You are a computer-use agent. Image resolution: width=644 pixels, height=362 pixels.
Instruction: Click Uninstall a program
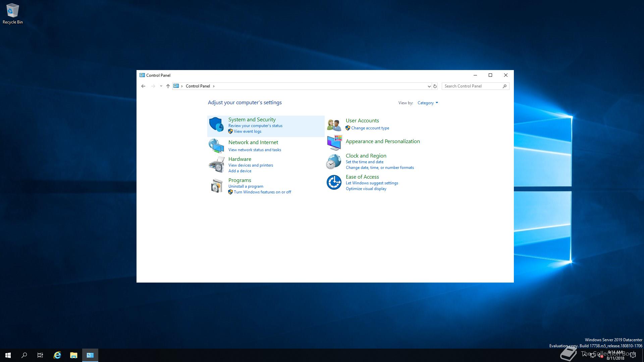coord(246,186)
